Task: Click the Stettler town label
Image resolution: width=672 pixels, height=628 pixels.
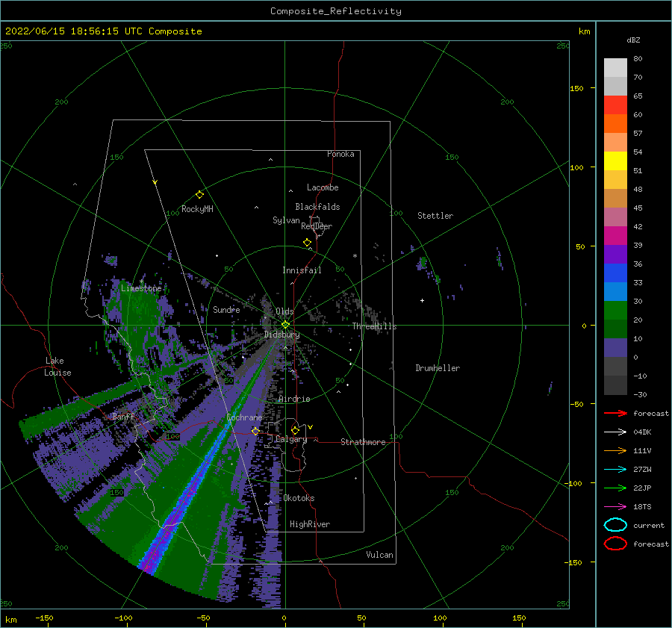Action: pyautogui.click(x=435, y=216)
